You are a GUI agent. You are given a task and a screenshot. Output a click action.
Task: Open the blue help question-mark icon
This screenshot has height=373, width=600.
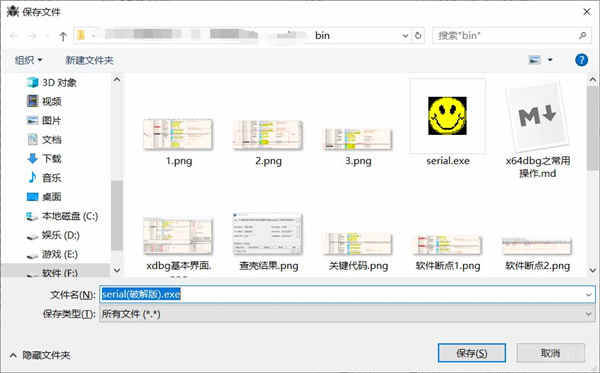click(581, 60)
